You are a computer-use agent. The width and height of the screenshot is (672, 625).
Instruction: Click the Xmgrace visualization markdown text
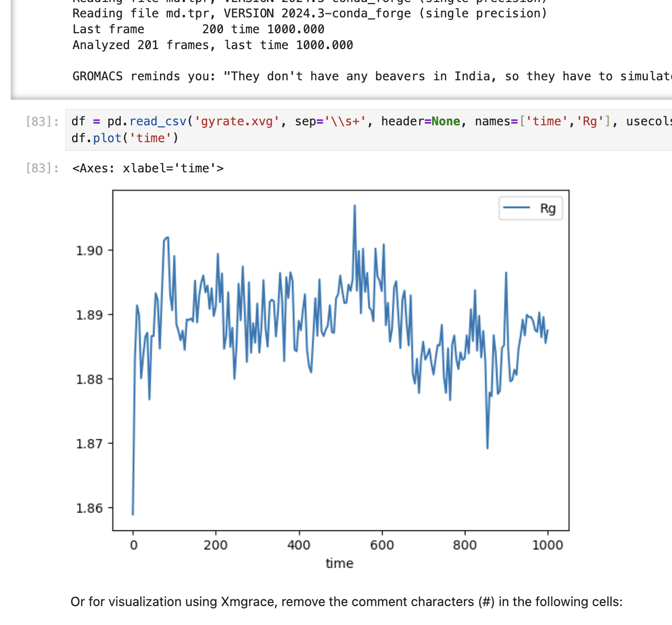346,601
